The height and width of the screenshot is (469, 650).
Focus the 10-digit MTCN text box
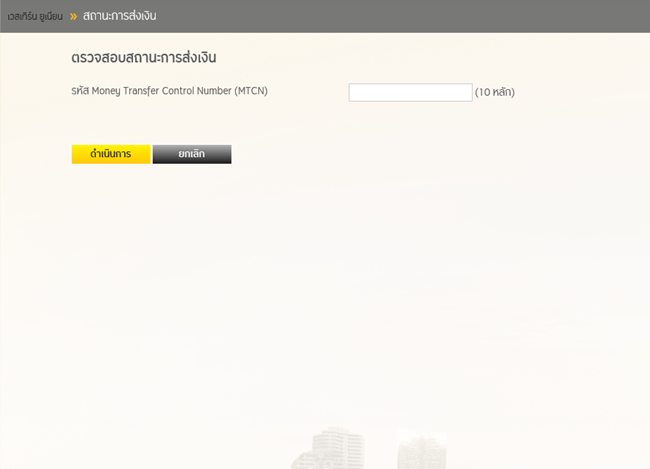pyautogui.click(x=410, y=92)
